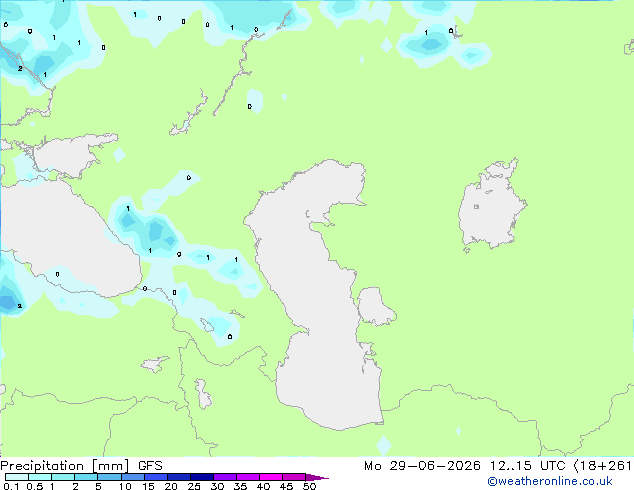Viewport: 634px width, 490px height.
Task: Click the bright magenta 40–45 mm legend segment
Action: pyautogui.click(x=271, y=477)
